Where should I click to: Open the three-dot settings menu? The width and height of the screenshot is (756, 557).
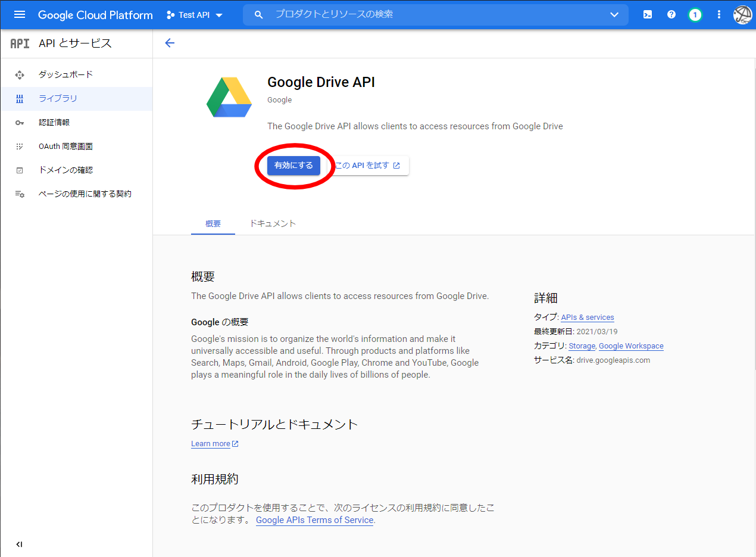tap(719, 15)
